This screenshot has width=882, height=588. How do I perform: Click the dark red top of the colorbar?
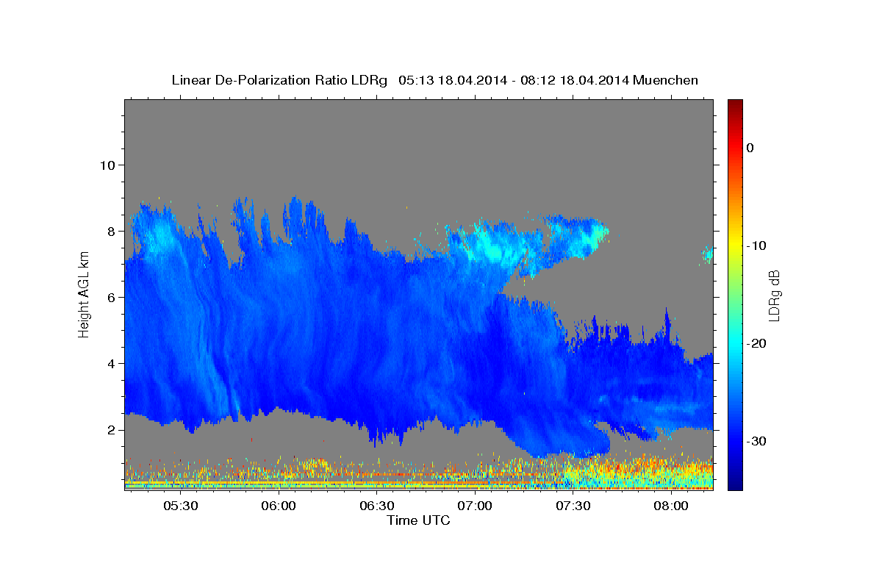(x=735, y=107)
